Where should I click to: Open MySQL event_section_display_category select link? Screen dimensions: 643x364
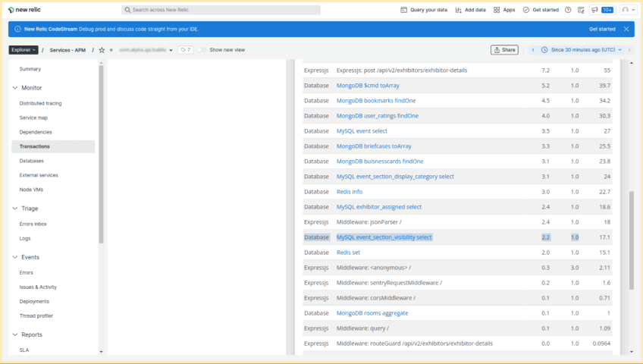[x=395, y=176]
